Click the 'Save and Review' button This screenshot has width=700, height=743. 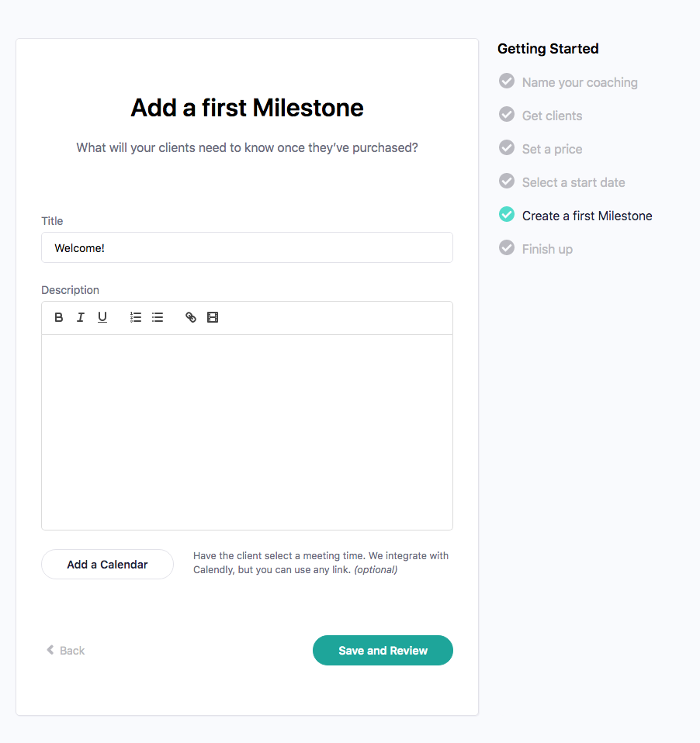pyautogui.click(x=383, y=651)
